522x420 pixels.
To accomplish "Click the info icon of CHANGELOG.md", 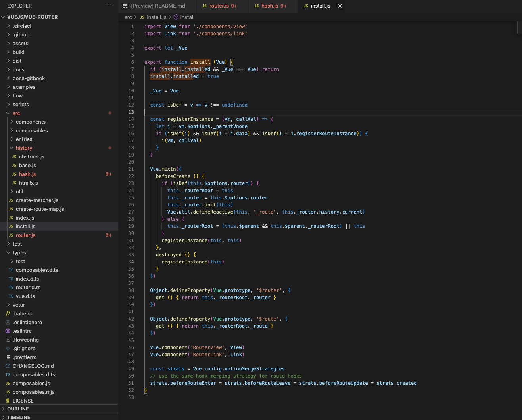I will pyautogui.click(x=8, y=366).
